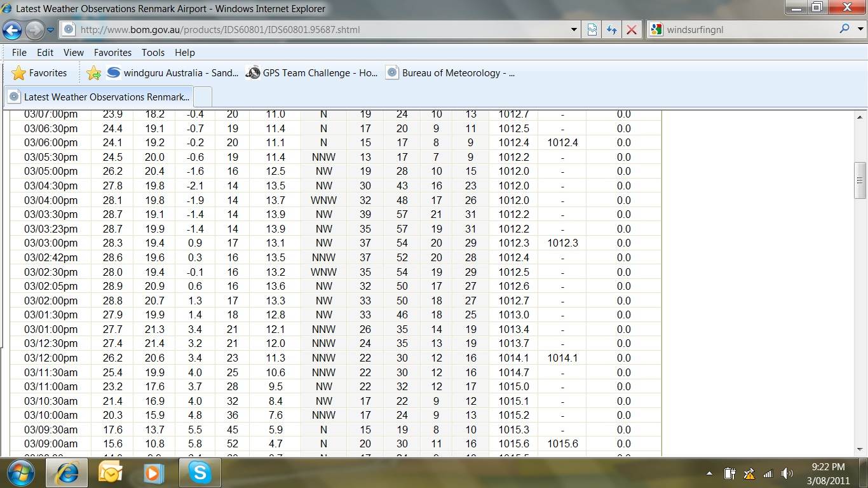Click the search magnifier icon
The image size is (868, 488).
tap(844, 29)
